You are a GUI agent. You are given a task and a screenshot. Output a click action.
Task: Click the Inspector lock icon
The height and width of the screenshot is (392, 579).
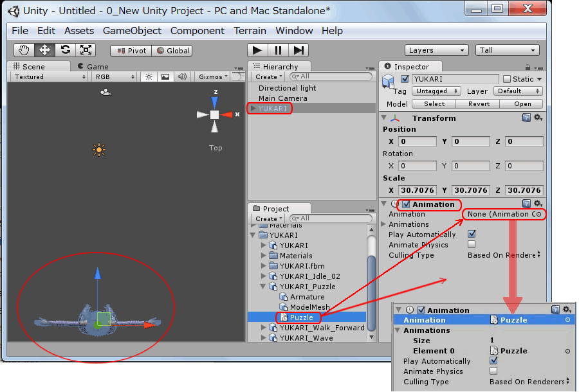tap(529, 66)
